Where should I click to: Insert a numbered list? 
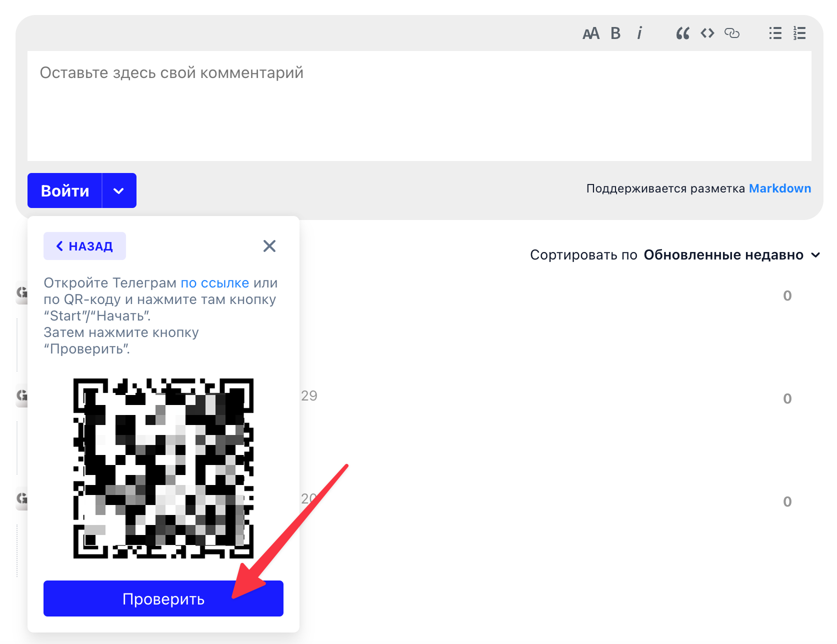pyautogui.click(x=799, y=33)
